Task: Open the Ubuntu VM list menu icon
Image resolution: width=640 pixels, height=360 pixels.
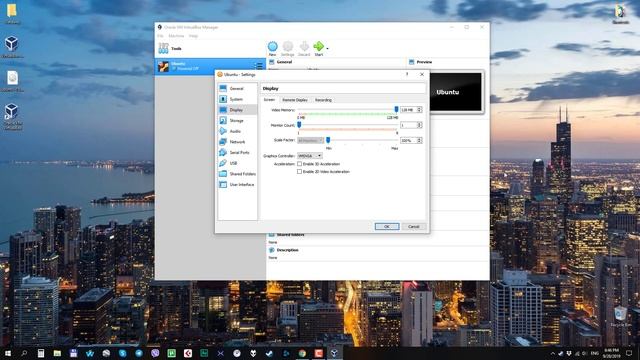Action: click(258, 66)
